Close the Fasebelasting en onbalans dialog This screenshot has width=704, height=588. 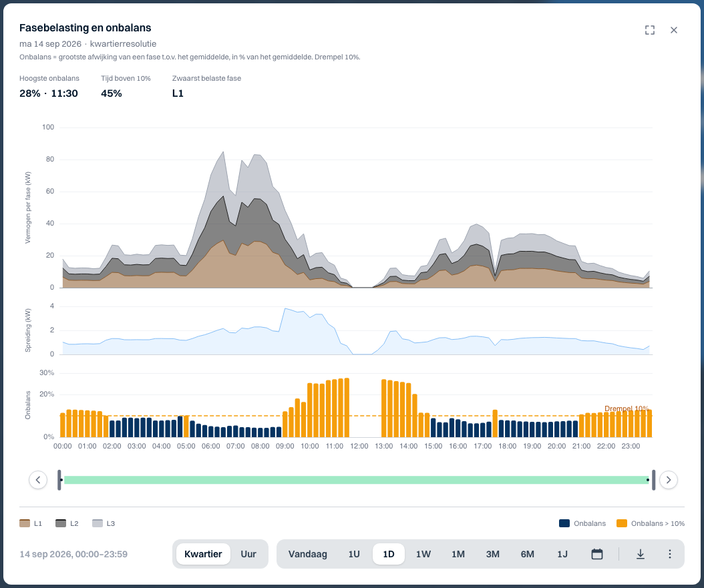(x=673, y=30)
